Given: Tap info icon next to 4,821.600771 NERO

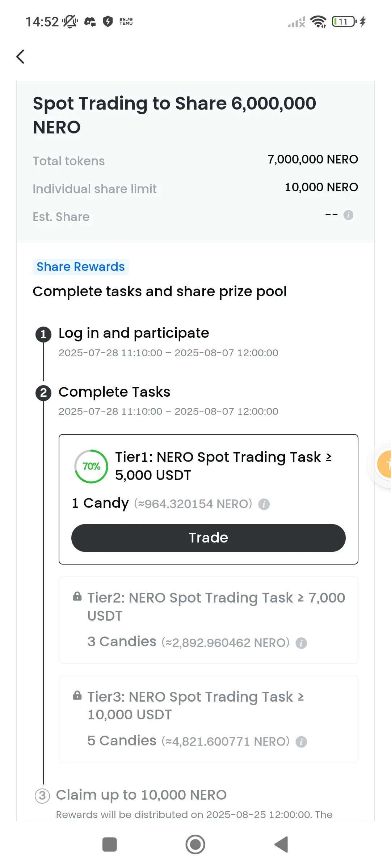Looking at the screenshot, I should (301, 742).
